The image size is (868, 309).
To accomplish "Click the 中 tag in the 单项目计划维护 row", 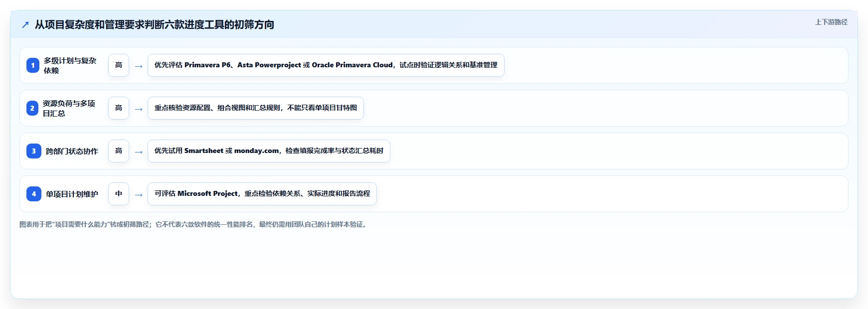I will pyautogui.click(x=119, y=194).
